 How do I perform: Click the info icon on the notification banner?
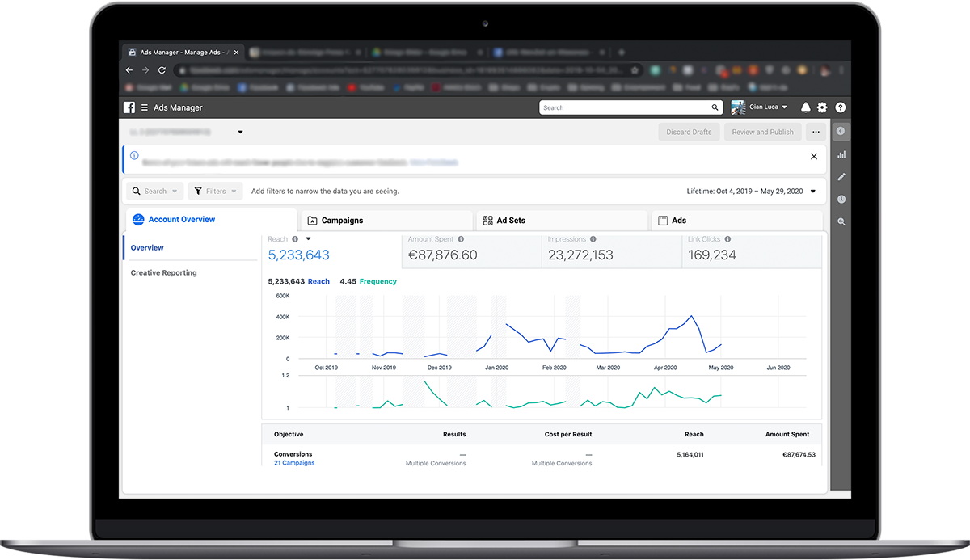coord(134,155)
